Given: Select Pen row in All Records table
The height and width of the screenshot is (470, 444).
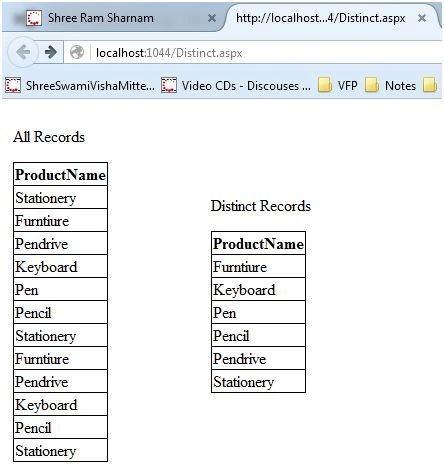Looking at the screenshot, I should pos(60,289).
